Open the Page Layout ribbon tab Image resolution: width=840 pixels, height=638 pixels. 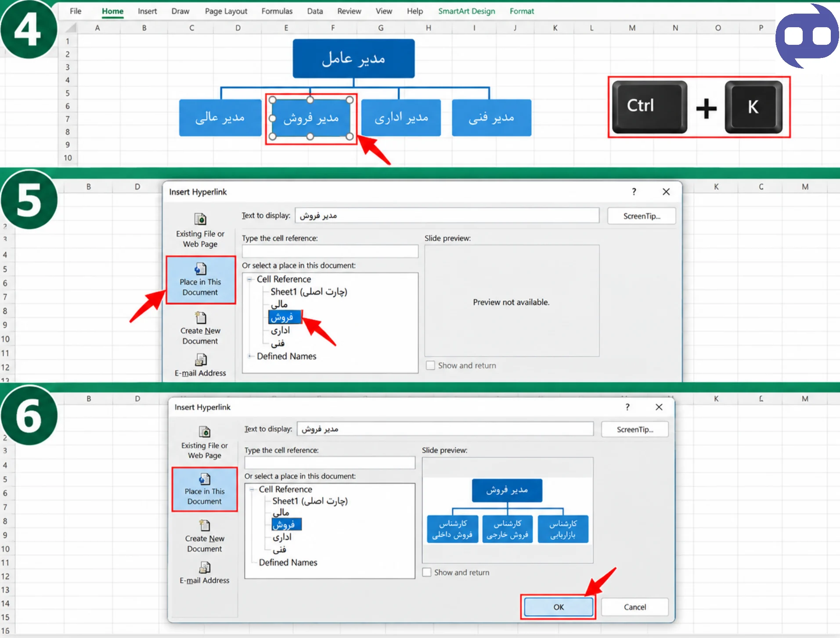(226, 11)
